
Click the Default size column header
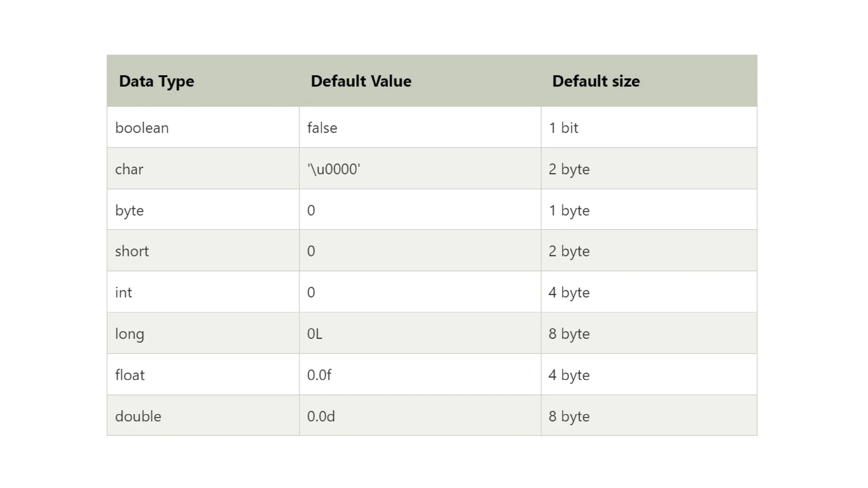[x=595, y=81]
